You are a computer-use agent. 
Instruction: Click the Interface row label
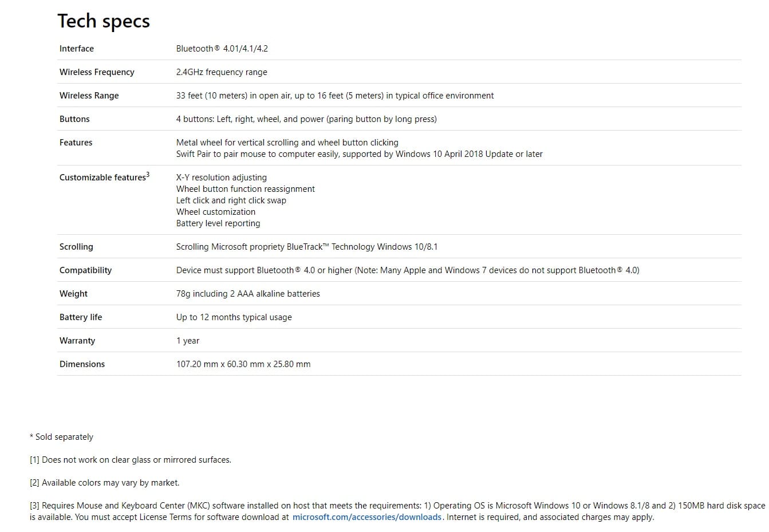click(77, 49)
